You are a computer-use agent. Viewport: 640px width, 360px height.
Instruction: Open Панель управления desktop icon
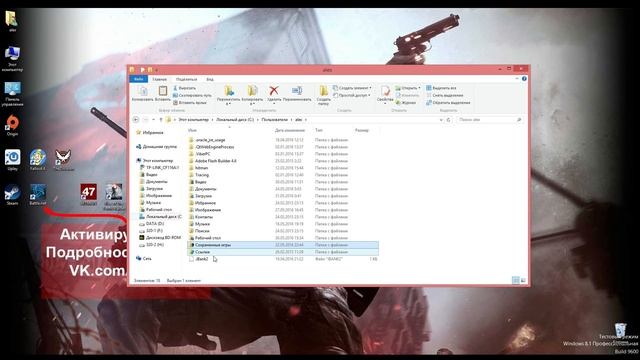pyautogui.click(x=12, y=94)
